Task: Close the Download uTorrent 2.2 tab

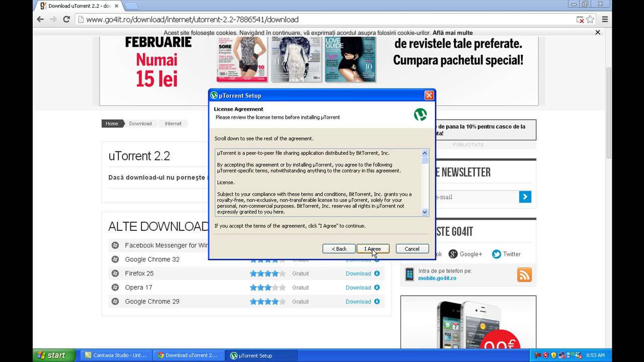Action: (116, 6)
